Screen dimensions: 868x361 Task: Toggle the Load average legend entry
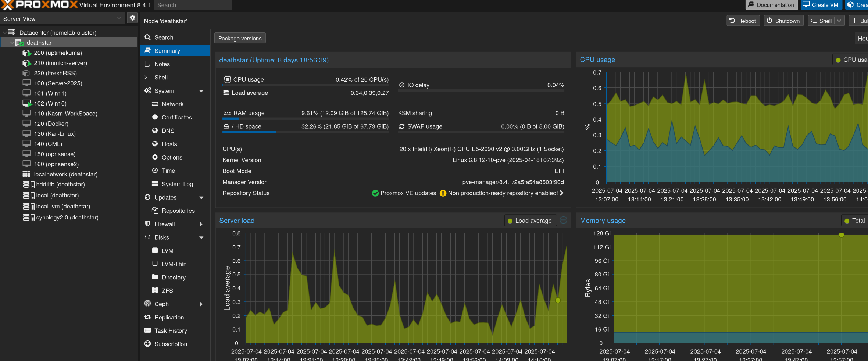pyautogui.click(x=530, y=221)
